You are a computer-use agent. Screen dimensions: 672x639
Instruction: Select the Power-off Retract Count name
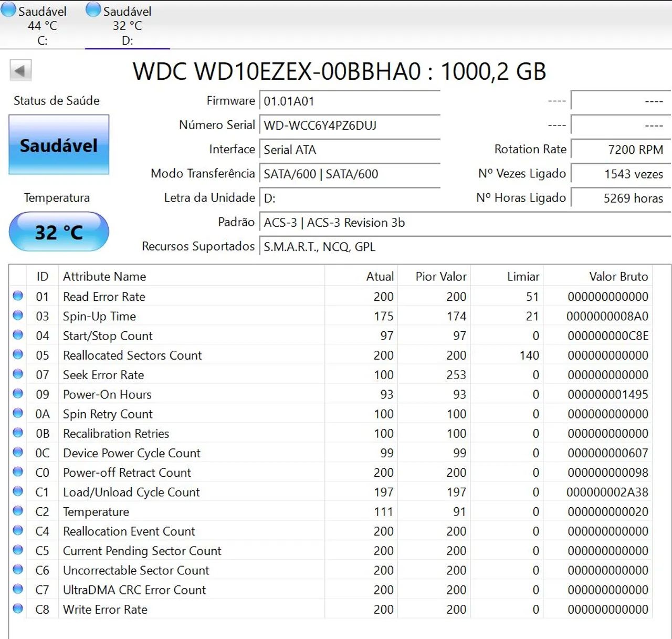coord(127,473)
